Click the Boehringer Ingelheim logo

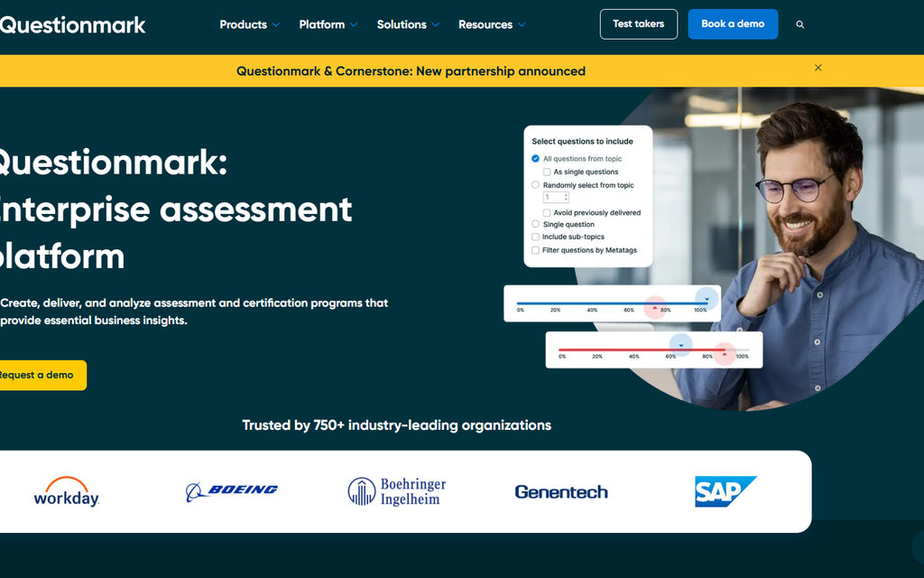(397, 491)
